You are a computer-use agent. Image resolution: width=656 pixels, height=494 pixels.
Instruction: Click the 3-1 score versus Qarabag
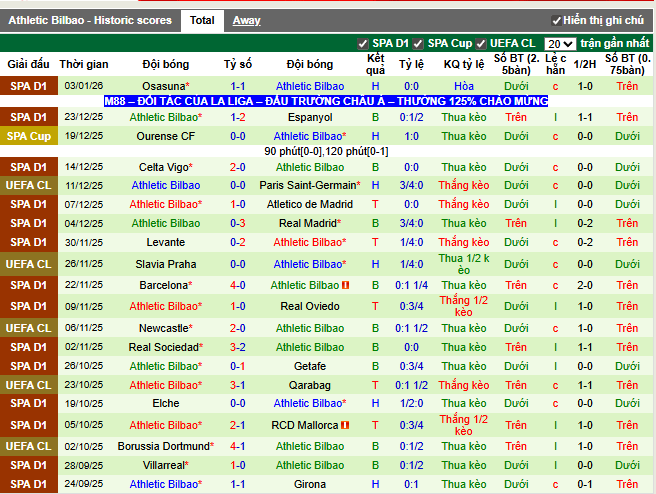[x=238, y=385]
